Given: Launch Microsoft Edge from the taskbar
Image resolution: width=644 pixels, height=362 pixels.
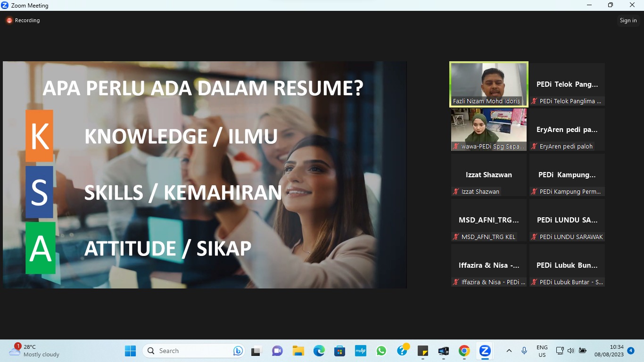Looking at the screenshot, I should 319,351.
